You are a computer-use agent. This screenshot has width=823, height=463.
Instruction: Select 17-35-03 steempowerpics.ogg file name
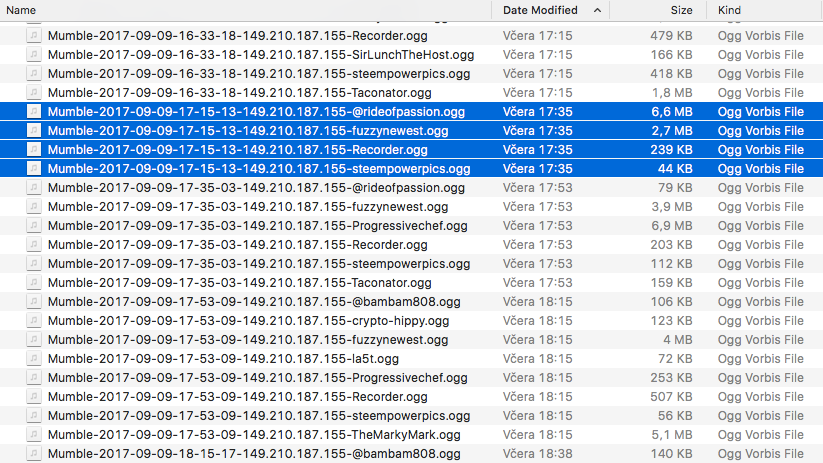click(259, 264)
